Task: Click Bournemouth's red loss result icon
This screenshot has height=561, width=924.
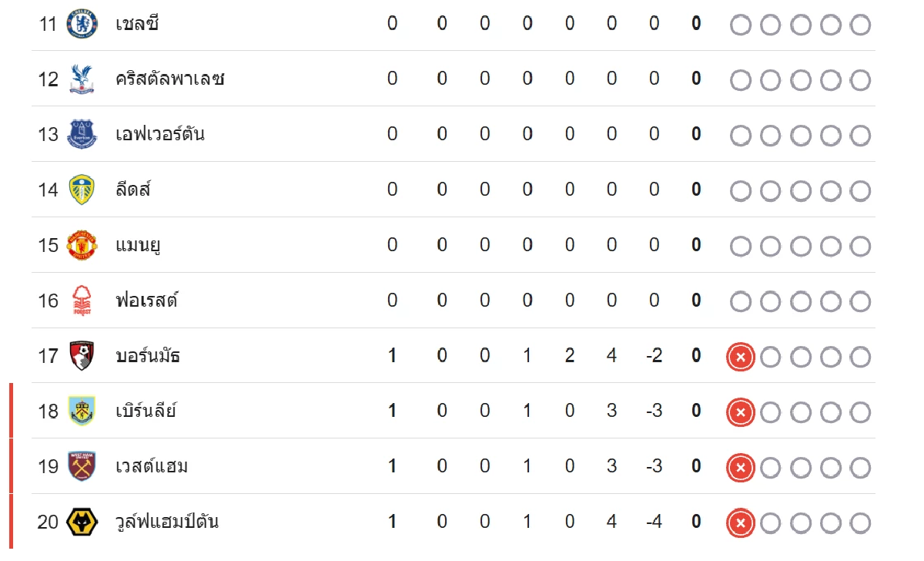Action: tap(741, 357)
